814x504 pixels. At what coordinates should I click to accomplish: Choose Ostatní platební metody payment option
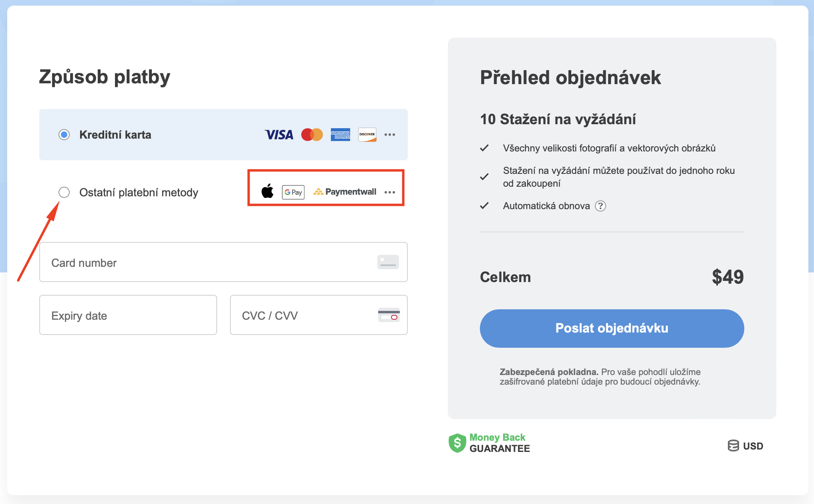coord(64,192)
